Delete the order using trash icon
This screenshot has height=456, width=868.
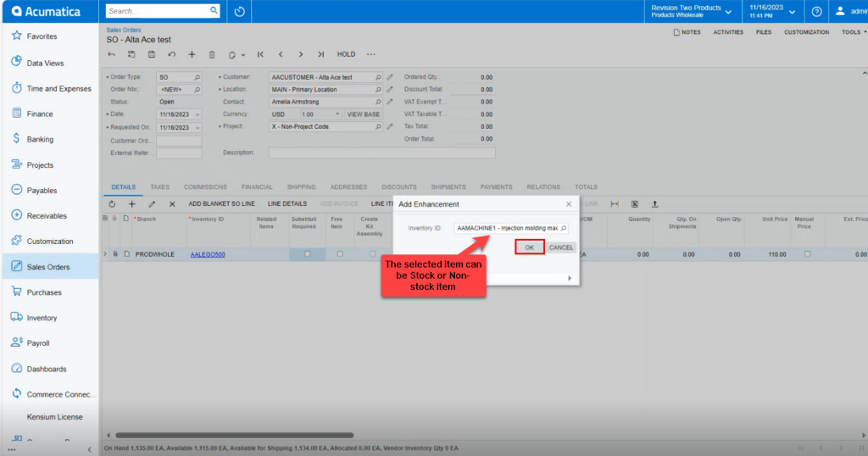pyautogui.click(x=212, y=55)
